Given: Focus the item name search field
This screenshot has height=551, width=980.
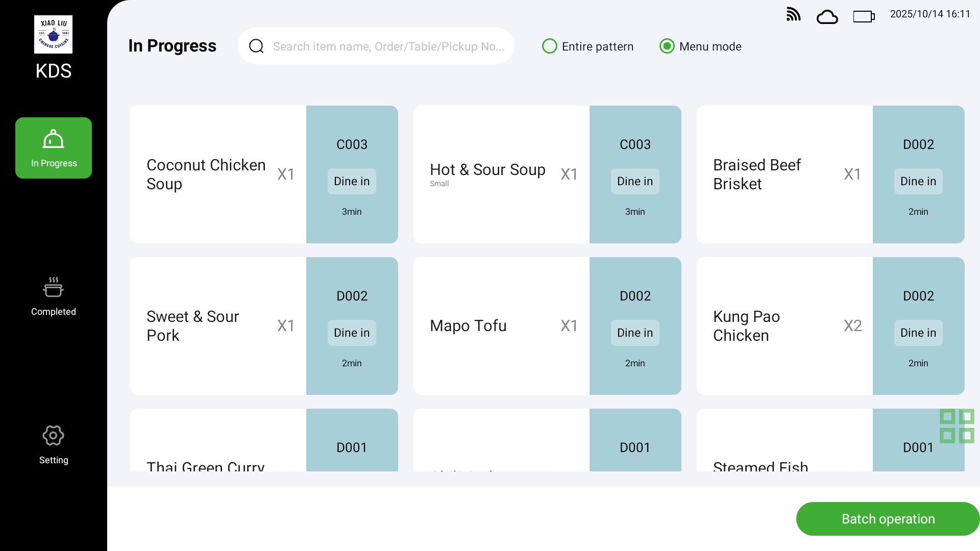Looking at the screenshot, I should (388, 46).
